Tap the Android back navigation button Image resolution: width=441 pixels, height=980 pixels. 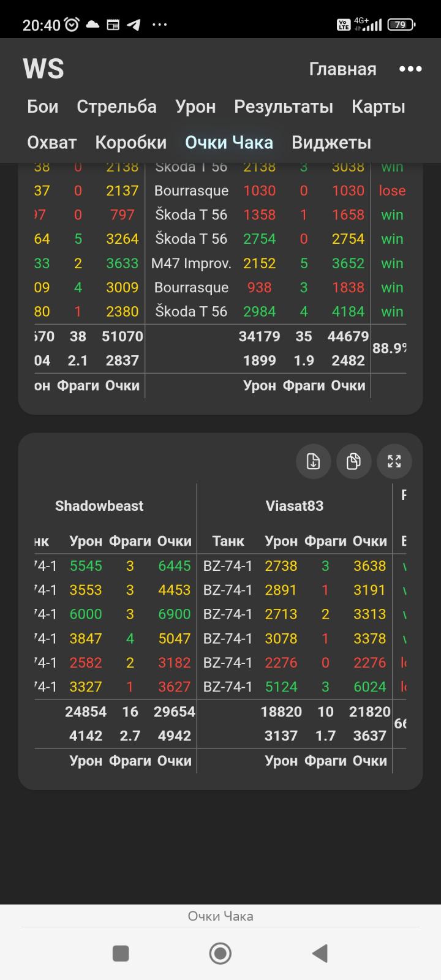320,953
